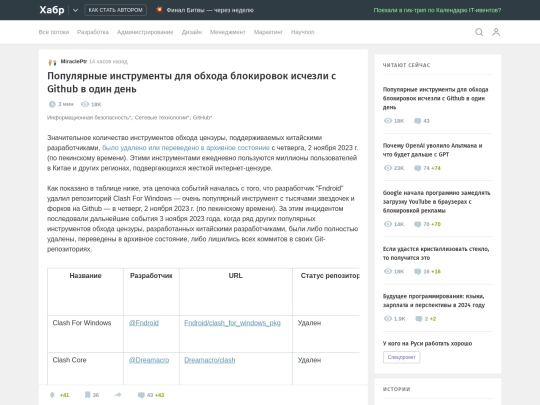Open the Информационная безопасность hub link
Screen dimensions: 540x405
(x=89, y=117)
